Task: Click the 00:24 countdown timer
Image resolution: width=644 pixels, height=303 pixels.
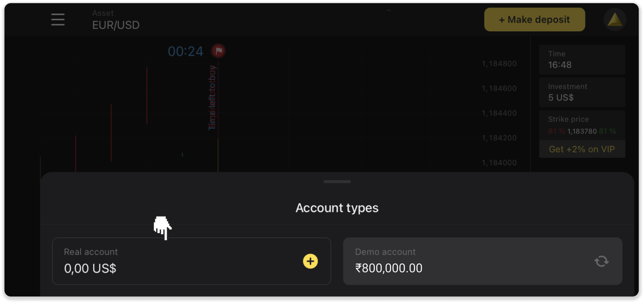Action: tap(185, 51)
